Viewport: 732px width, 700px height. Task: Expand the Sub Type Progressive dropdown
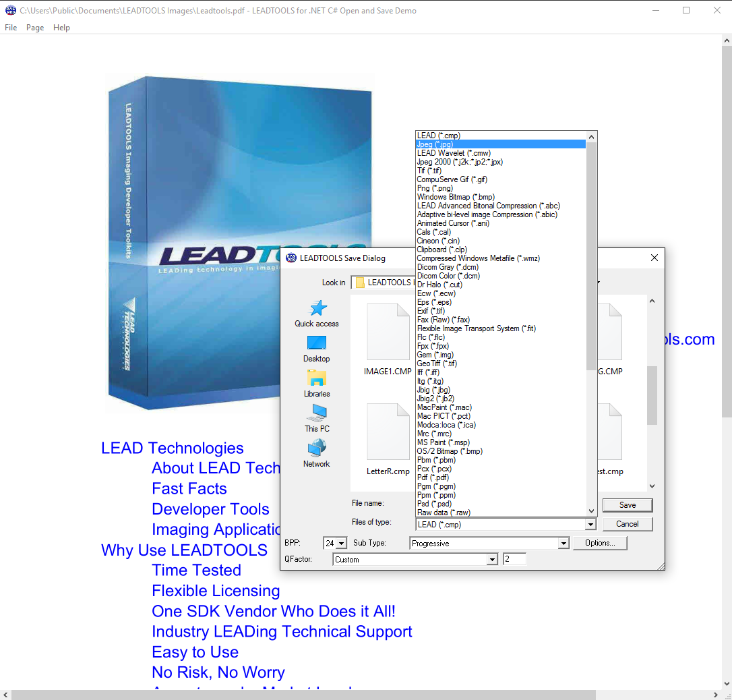pos(563,543)
